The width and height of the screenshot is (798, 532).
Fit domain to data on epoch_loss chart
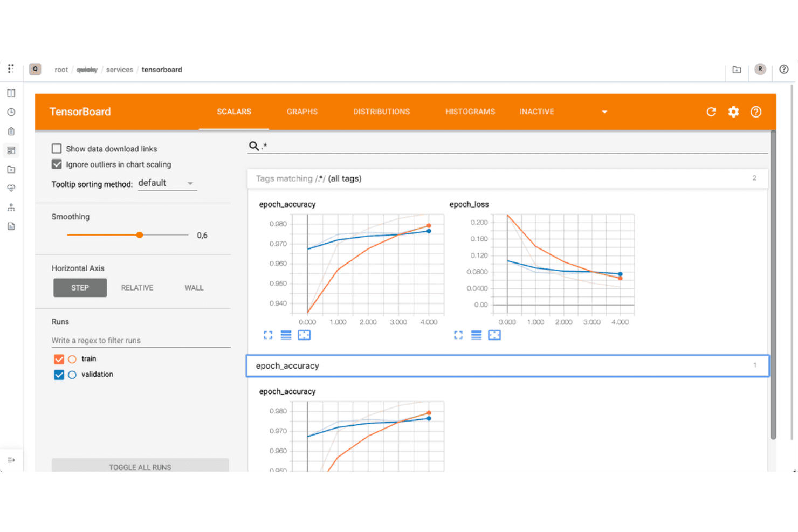click(494, 335)
